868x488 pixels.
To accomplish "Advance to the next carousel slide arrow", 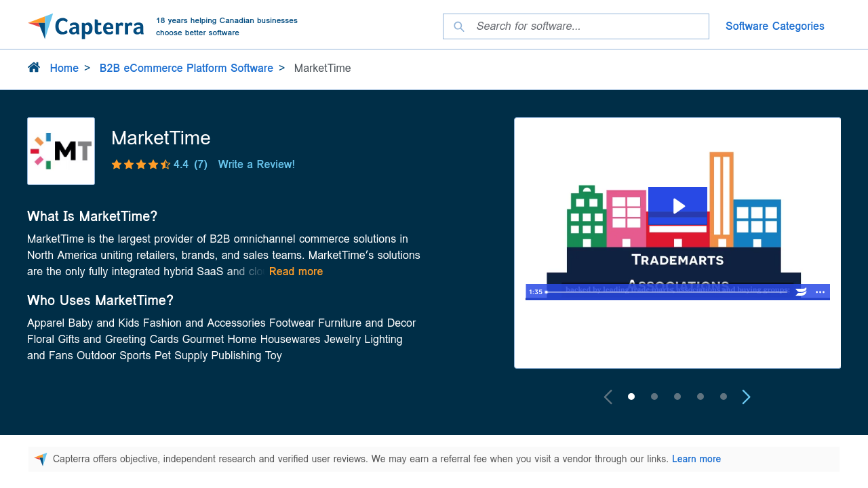I will [x=747, y=397].
